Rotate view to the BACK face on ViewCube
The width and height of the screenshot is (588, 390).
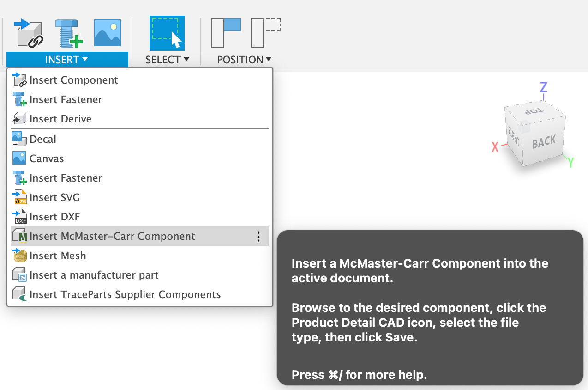click(544, 142)
